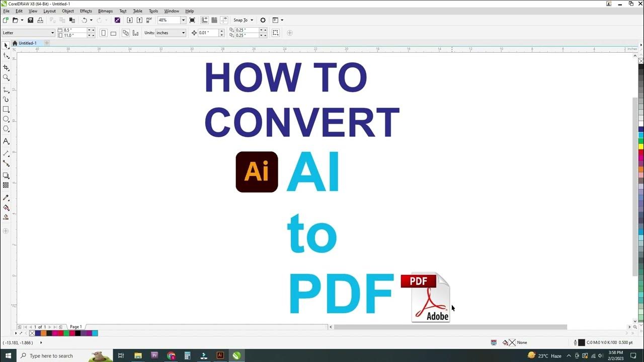Click the search content purple icon

click(x=117, y=20)
